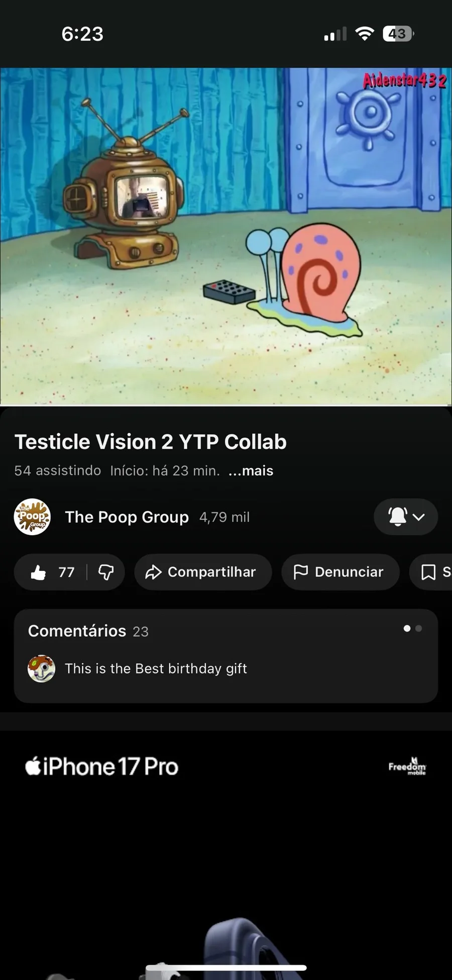Image resolution: width=452 pixels, height=980 pixels.
Task: Tap the thumbs down dislike icon
Action: point(105,572)
